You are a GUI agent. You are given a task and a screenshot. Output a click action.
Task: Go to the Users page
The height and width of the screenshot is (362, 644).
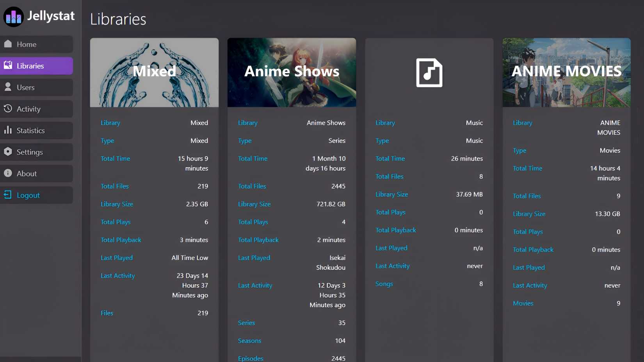coord(37,87)
